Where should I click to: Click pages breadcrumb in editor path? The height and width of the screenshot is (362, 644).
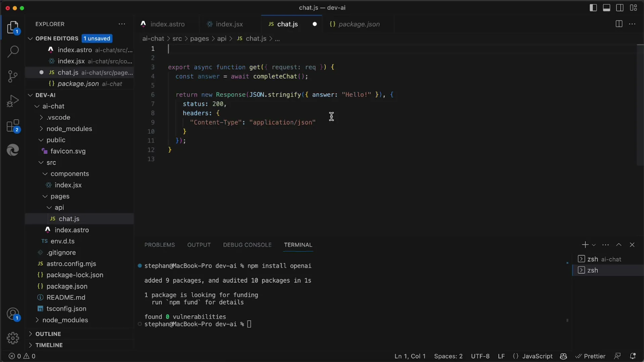click(x=199, y=39)
